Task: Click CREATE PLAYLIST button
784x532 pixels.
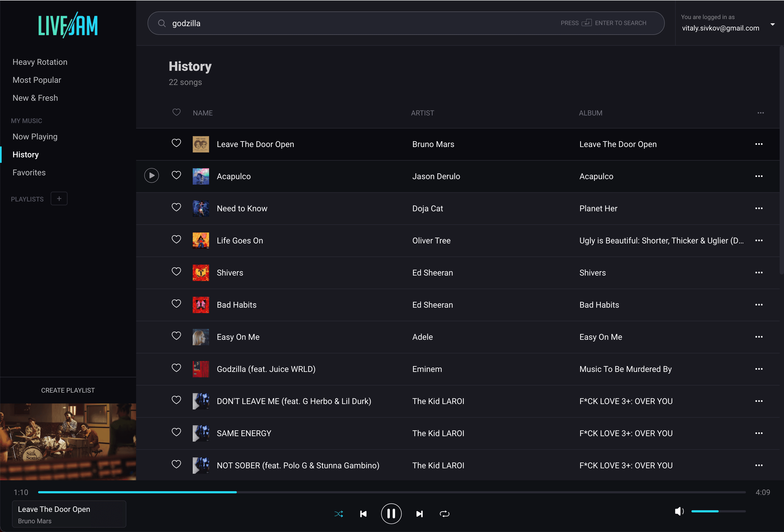Action: pos(68,390)
